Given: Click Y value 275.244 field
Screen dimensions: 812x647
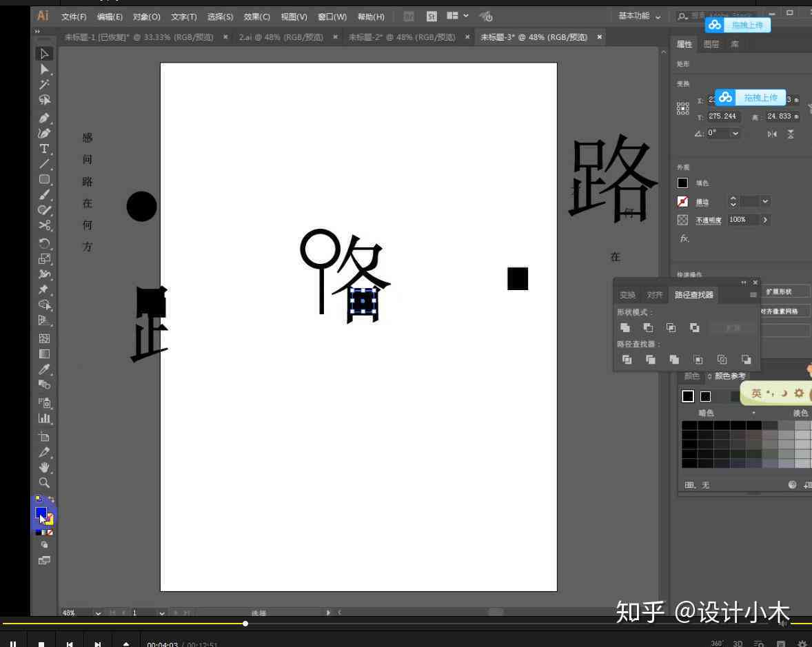Looking at the screenshot, I should coord(724,116).
